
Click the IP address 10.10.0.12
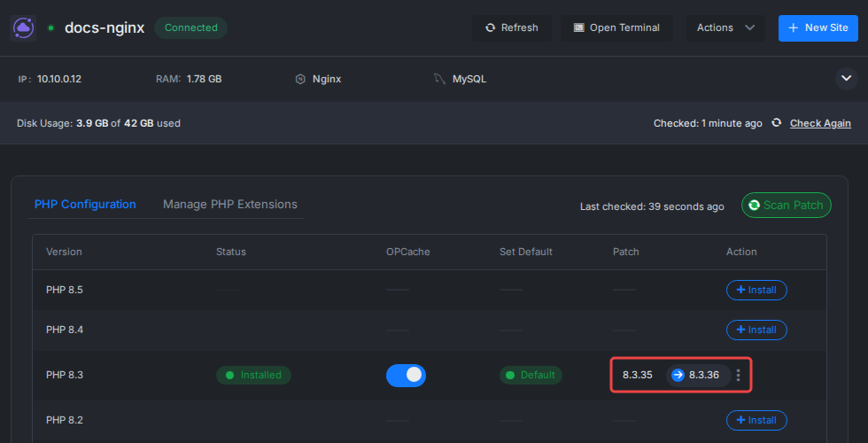59,79
